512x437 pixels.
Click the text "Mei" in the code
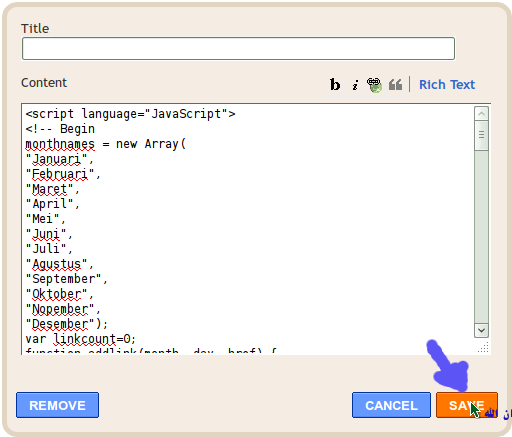(x=43, y=219)
